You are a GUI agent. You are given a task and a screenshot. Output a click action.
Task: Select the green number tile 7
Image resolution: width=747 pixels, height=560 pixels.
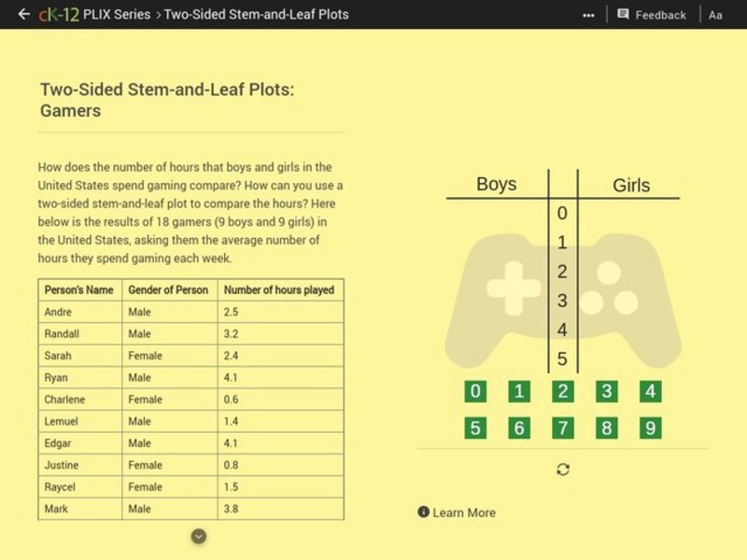(x=562, y=427)
